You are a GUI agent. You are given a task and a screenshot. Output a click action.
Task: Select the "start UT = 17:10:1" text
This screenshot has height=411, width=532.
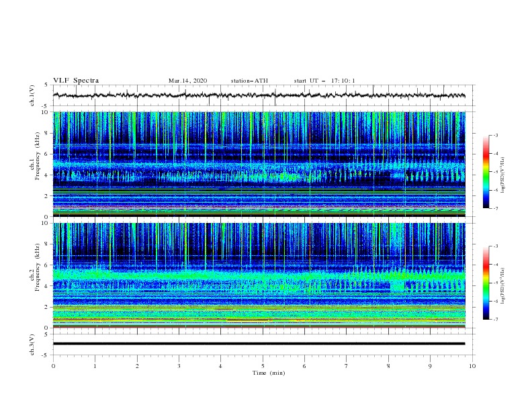pyautogui.click(x=324, y=81)
